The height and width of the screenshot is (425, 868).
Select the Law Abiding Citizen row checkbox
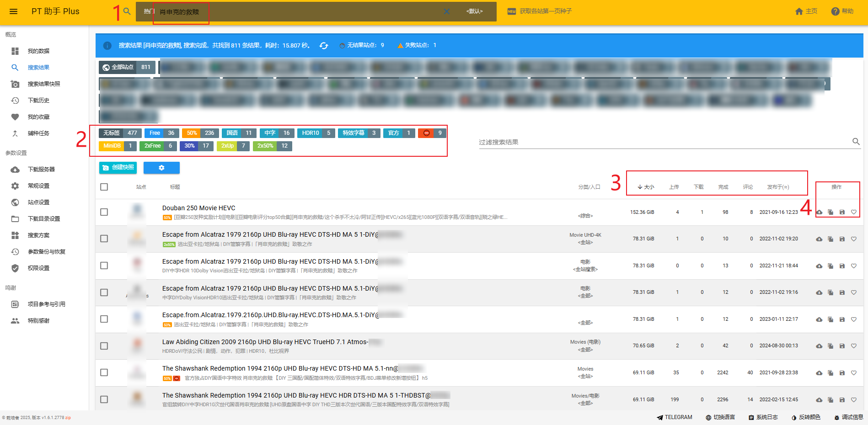[104, 346]
